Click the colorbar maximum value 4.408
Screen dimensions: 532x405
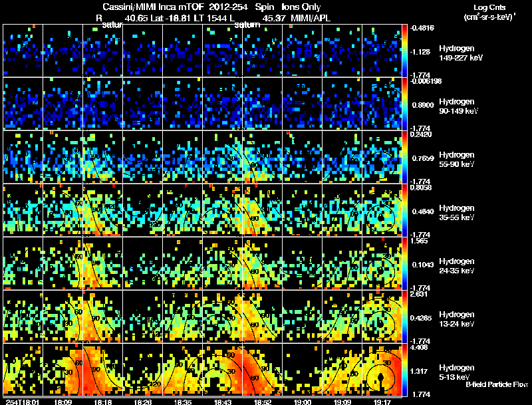pos(420,347)
